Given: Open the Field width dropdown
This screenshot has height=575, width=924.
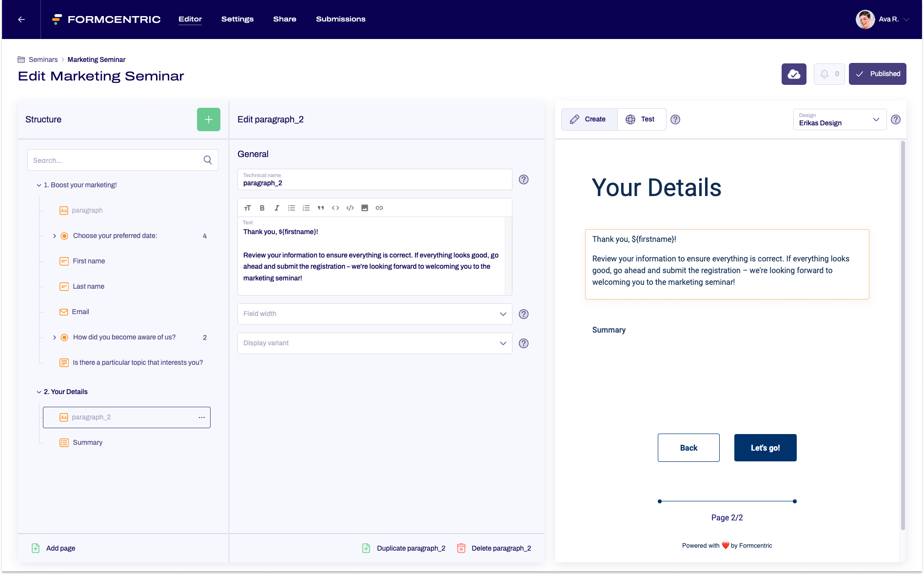Looking at the screenshot, I should (x=374, y=314).
